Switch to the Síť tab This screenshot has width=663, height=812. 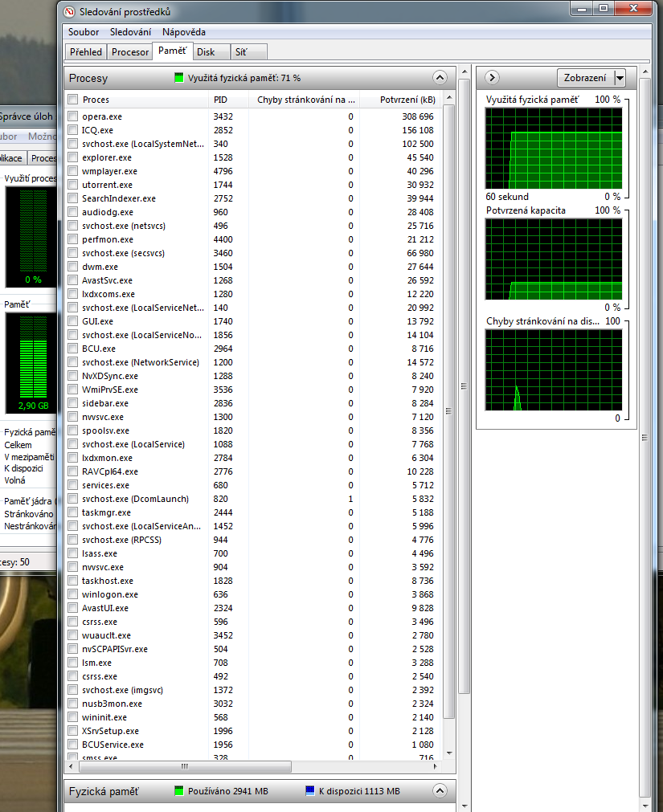pyautogui.click(x=239, y=51)
